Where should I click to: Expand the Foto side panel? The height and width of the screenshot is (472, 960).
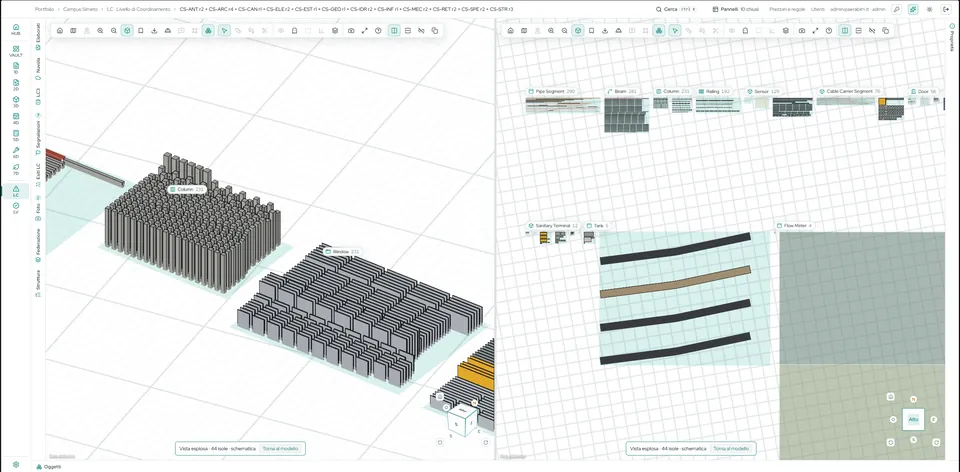[38, 208]
